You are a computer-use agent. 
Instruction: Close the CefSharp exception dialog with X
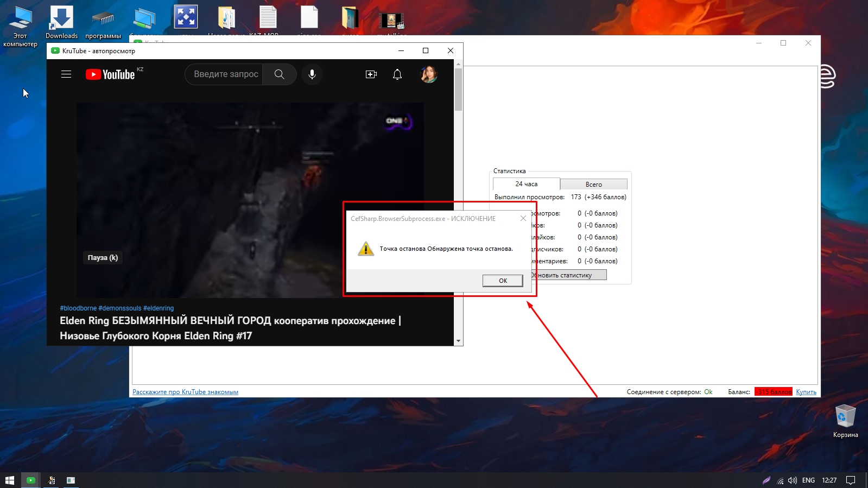point(523,218)
